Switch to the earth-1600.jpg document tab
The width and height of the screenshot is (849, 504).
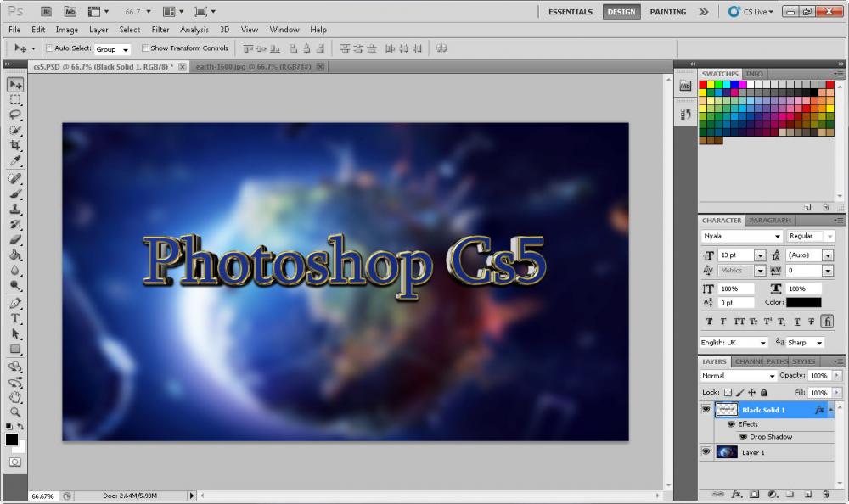point(253,66)
